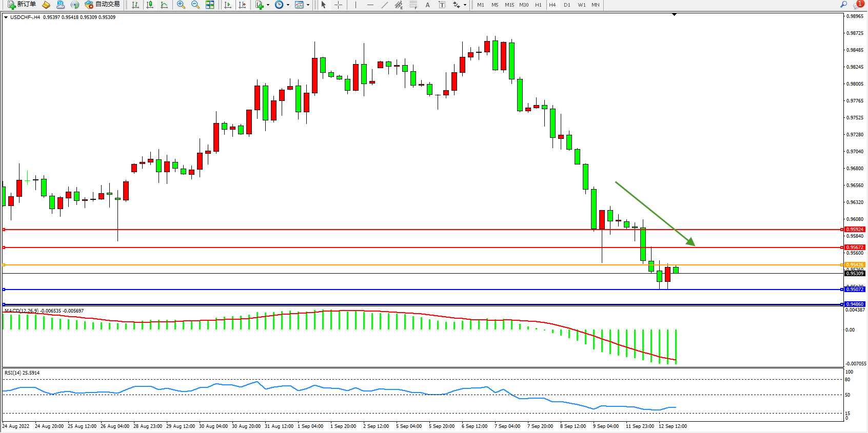Click the chart shift triangle marker
The width and height of the screenshot is (868, 433).
(674, 15)
